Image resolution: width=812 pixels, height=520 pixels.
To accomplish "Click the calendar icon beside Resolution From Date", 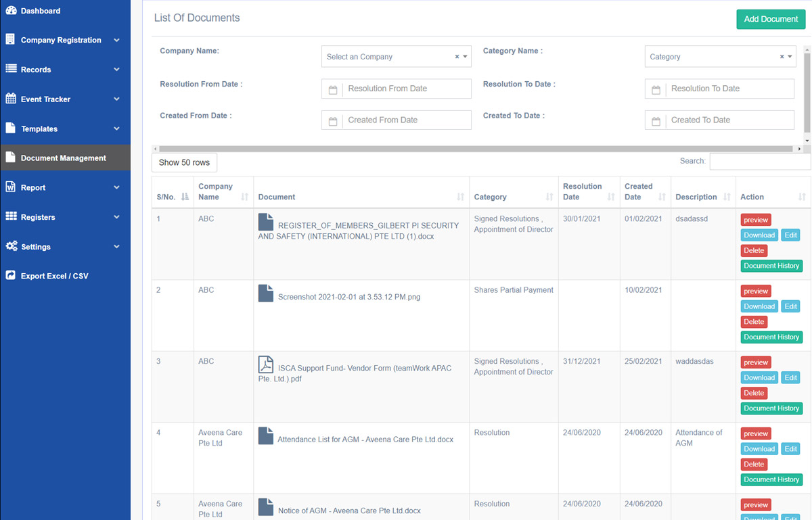I will (333, 89).
